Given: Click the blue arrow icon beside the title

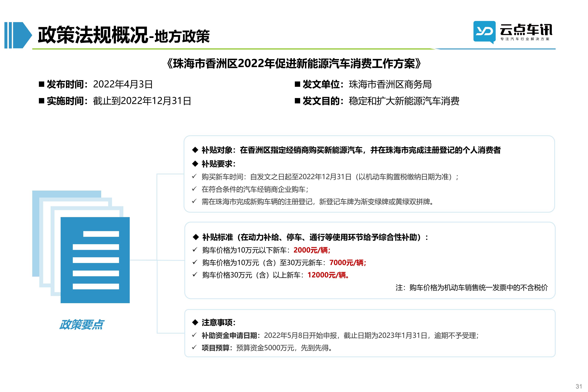Looking at the screenshot, I should (18, 35).
